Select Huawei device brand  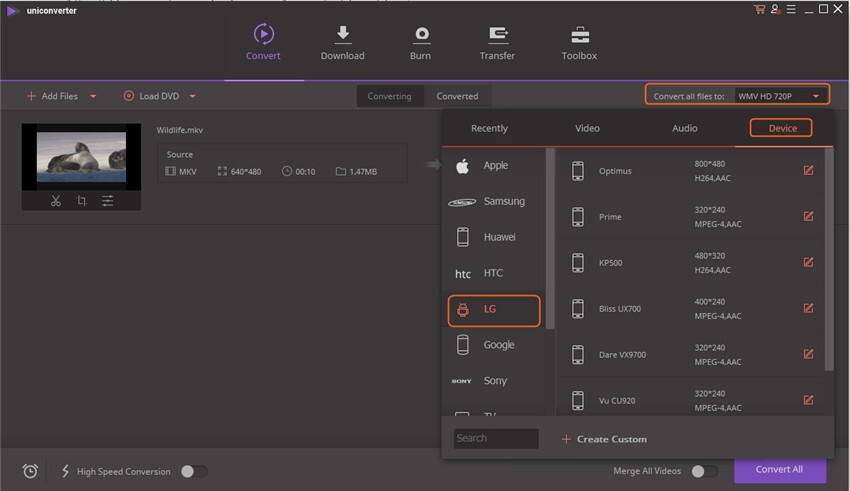point(494,237)
